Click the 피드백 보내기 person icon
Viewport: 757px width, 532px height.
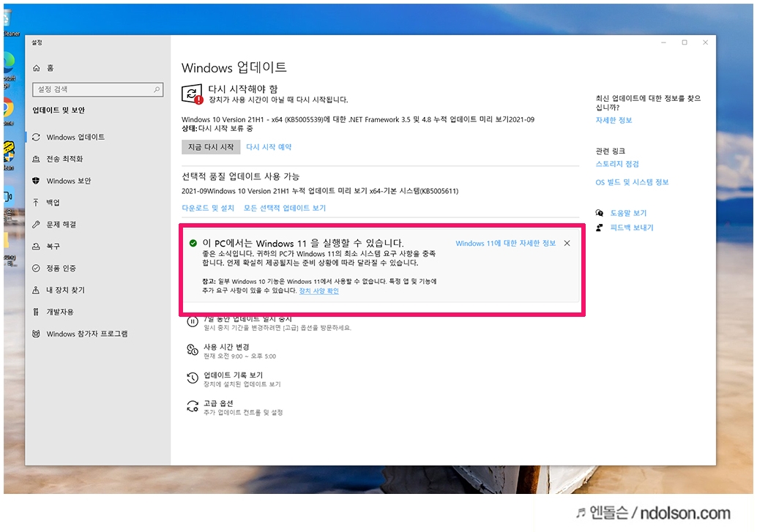[x=599, y=228]
